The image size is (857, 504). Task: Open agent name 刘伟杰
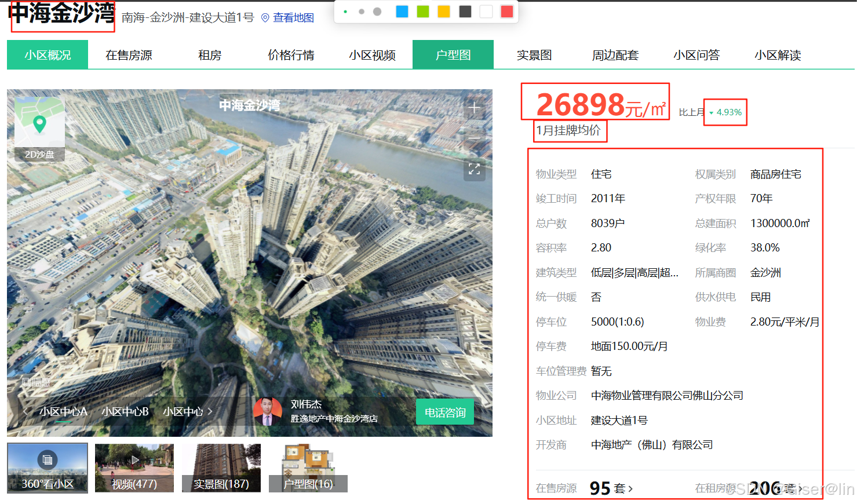(306, 404)
